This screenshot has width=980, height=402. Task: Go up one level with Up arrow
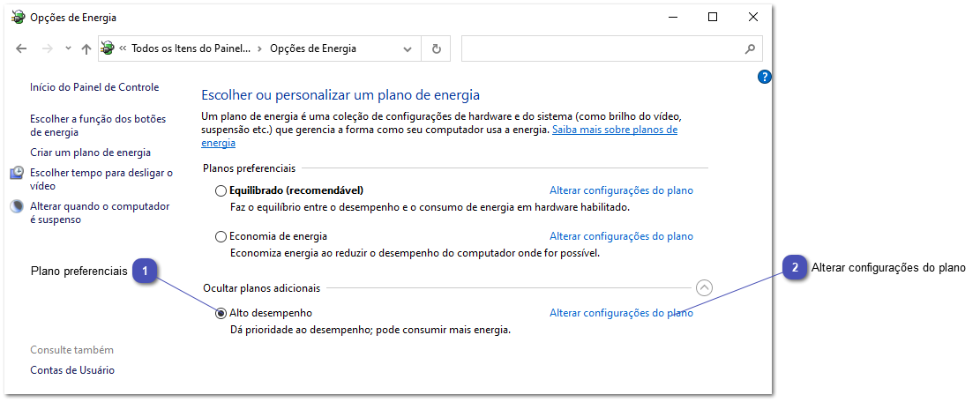tap(86, 48)
